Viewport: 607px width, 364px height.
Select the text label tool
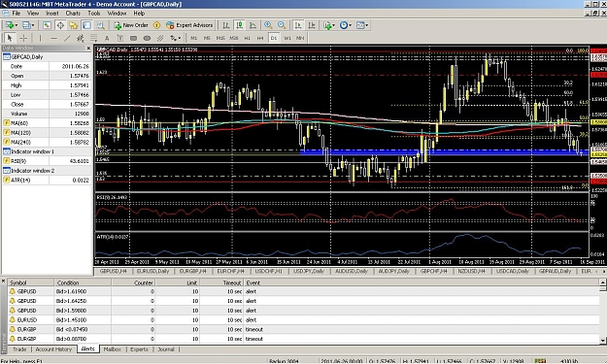(x=107, y=38)
